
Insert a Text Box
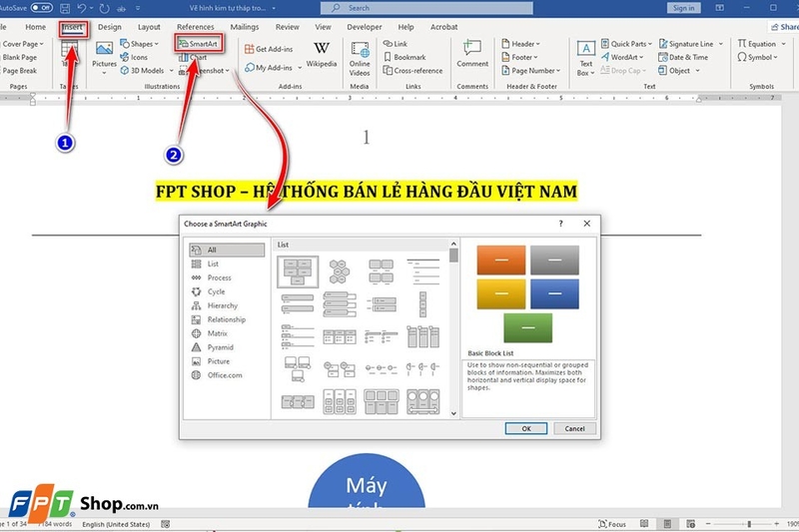click(586, 59)
